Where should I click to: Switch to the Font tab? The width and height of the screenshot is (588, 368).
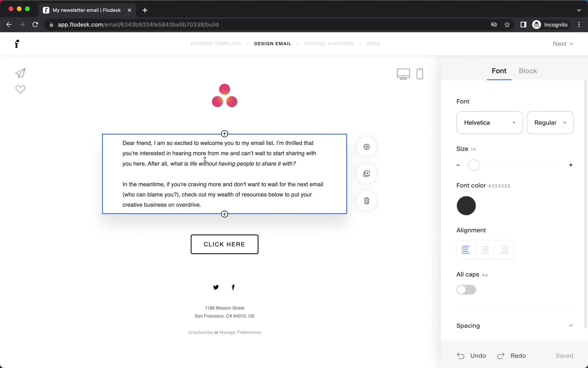tap(499, 70)
